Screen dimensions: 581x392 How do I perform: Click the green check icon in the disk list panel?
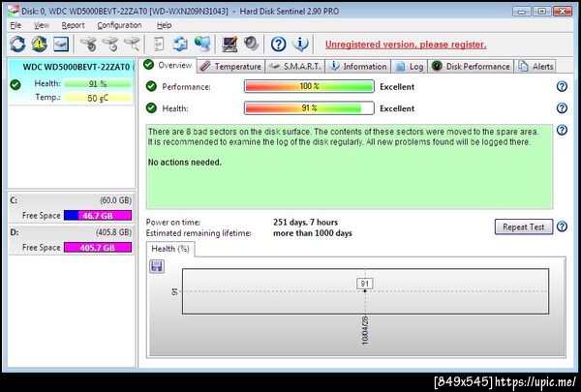coord(15,85)
